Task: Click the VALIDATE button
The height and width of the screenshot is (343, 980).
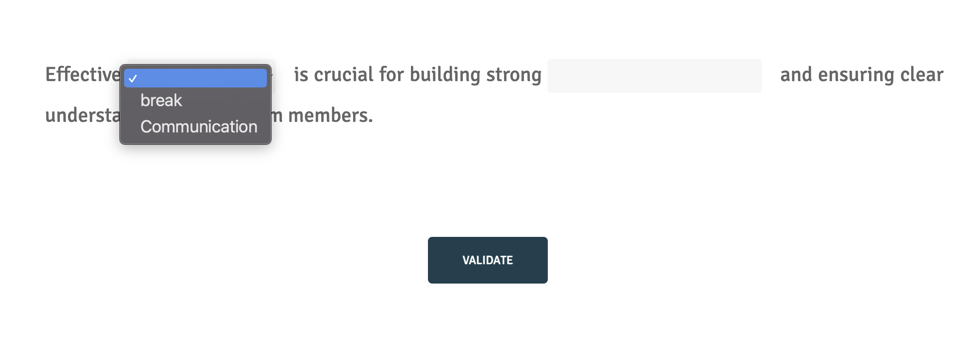Action: (487, 260)
